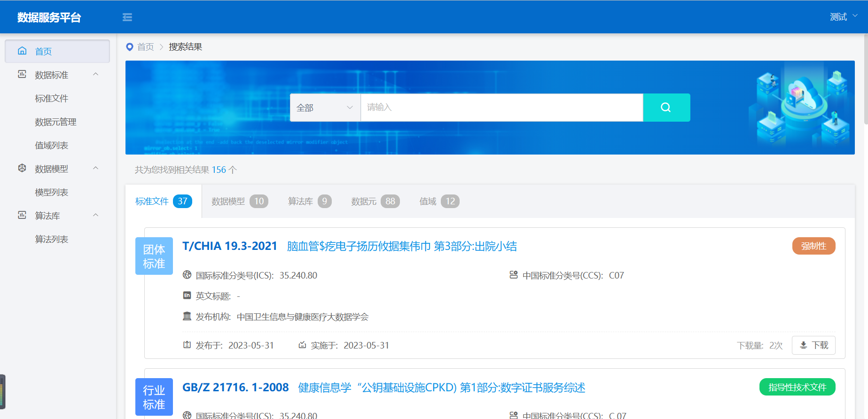Click the 实施于 2023-05-31 date text
868x419 pixels.
pos(367,345)
